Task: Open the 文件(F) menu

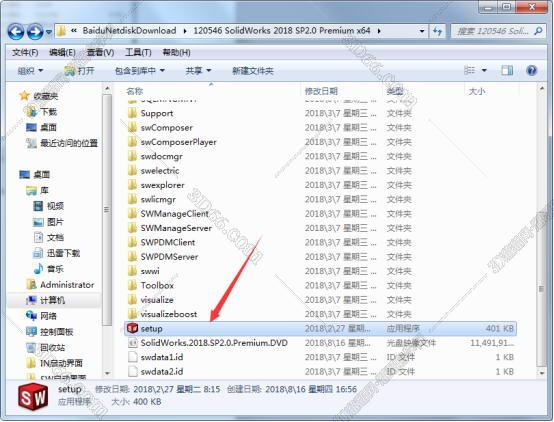Action: [x=25, y=53]
